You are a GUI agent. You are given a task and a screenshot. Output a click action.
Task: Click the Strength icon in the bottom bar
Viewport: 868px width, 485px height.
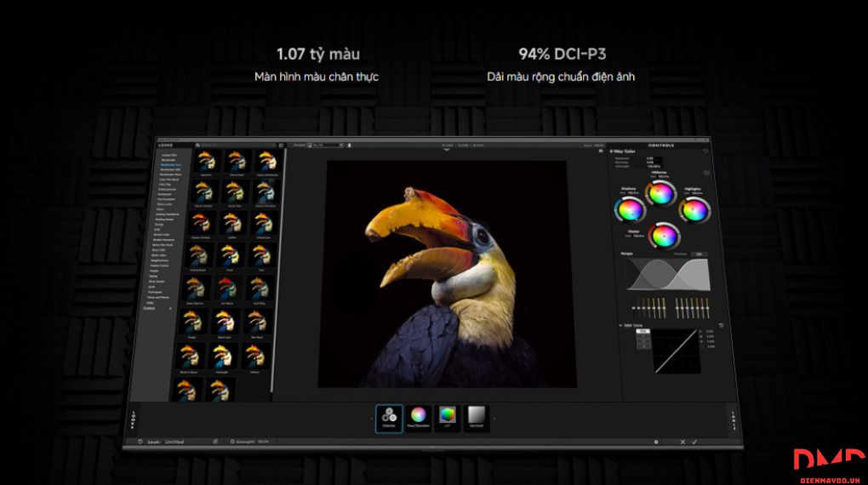tap(232, 442)
